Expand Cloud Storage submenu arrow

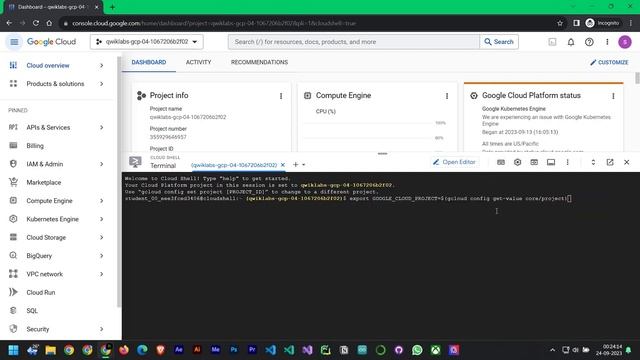[x=101, y=237]
